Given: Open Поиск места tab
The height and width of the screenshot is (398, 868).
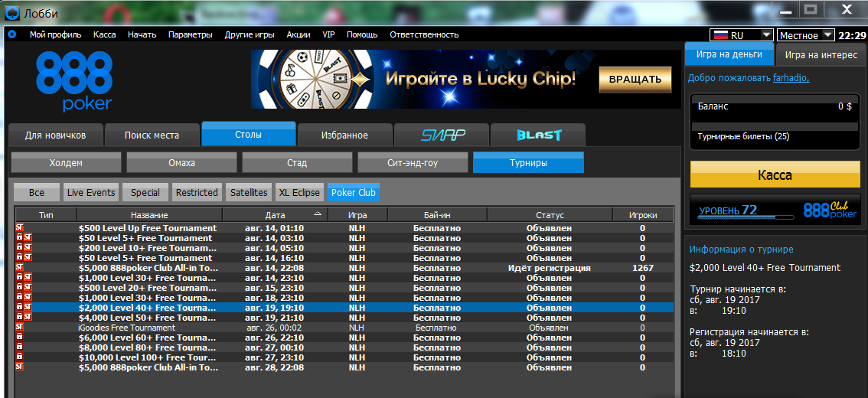Looking at the screenshot, I should point(152,135).
